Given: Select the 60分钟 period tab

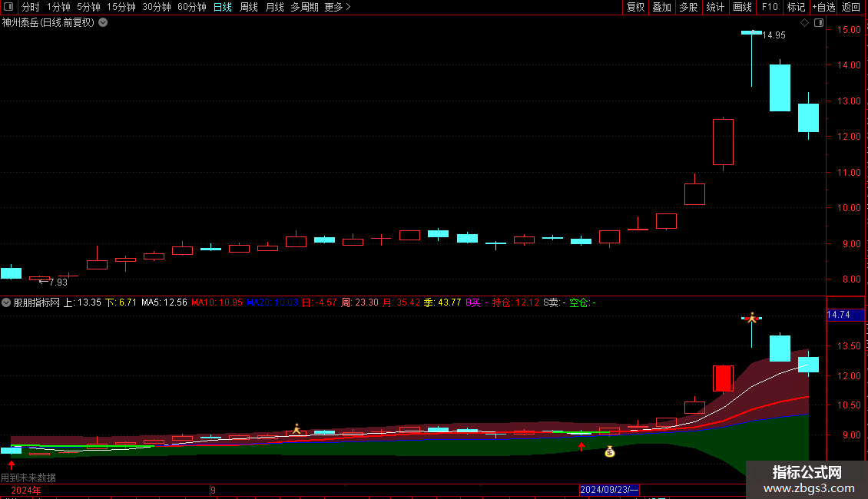Looking at the screenshot, I should pos(191,7).
